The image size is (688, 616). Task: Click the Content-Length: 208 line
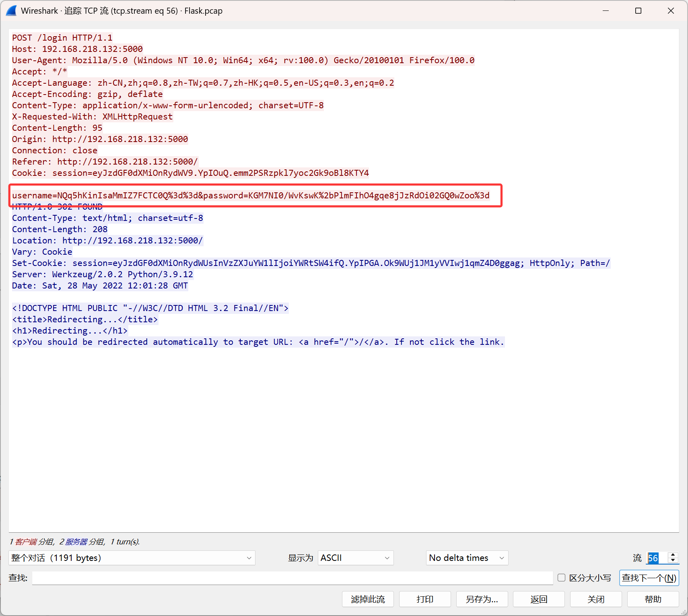[60, 229]
